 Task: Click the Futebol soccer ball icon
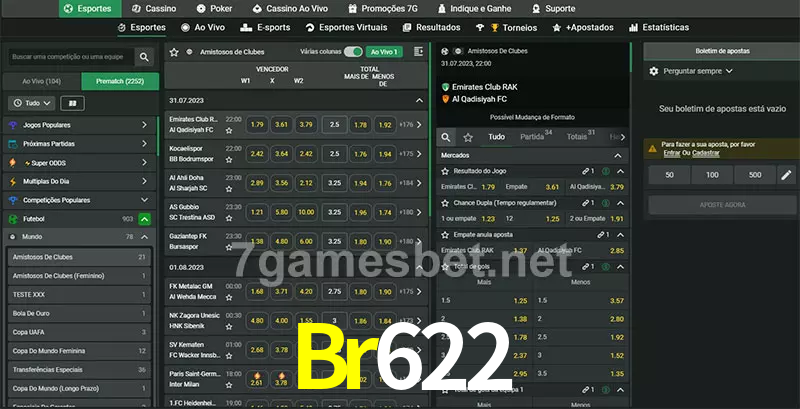pos(13,219)
